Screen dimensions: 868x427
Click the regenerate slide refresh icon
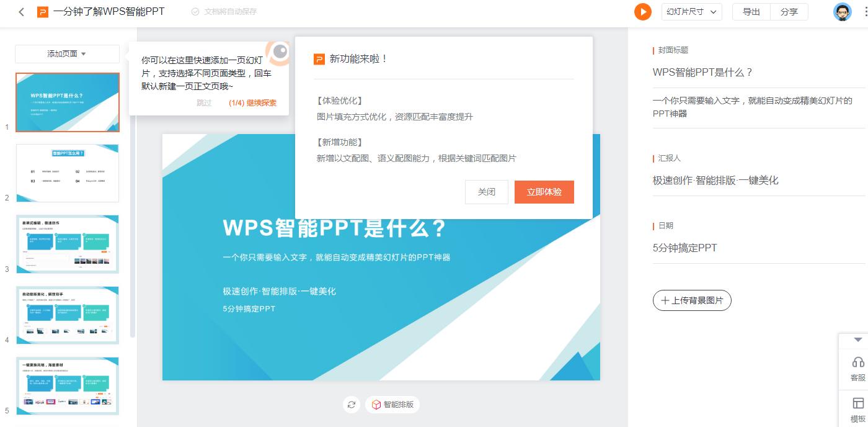[x=352, y=404]
